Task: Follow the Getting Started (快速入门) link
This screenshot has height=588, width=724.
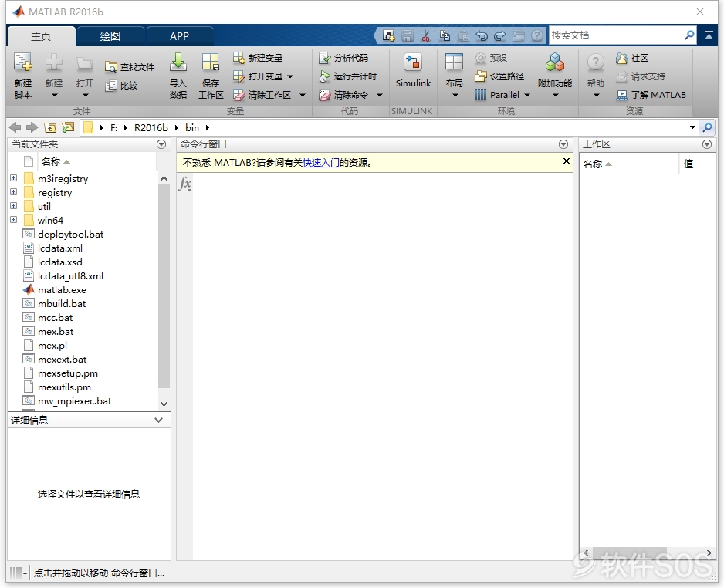Action: pos(321,163)
